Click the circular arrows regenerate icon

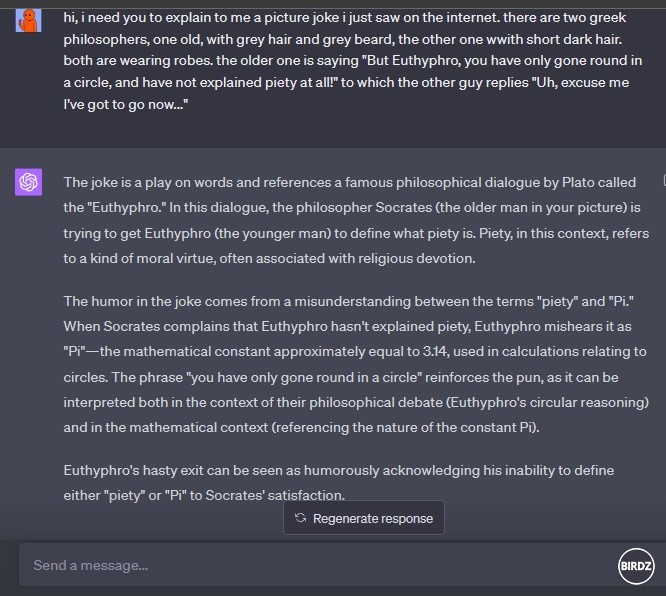[300, 518]
